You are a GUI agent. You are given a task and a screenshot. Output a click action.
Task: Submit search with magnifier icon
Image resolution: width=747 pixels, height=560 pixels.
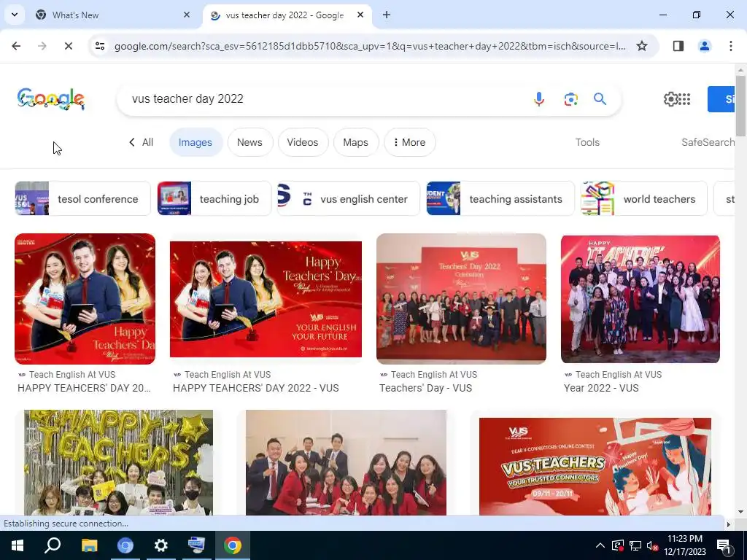click(x=600, y=99)
